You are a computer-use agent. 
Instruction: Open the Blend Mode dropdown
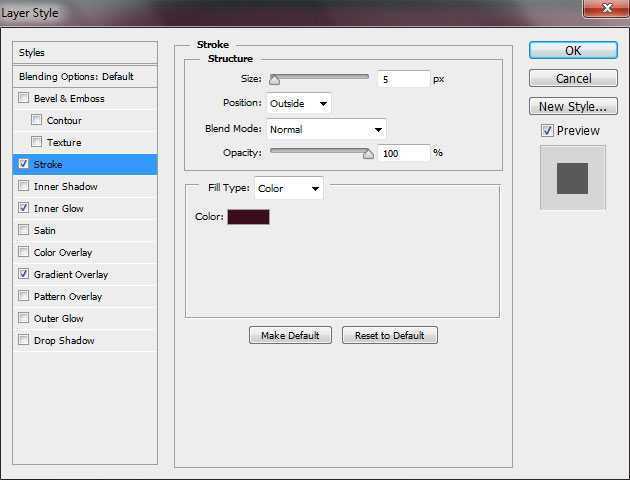coord(326,129)
